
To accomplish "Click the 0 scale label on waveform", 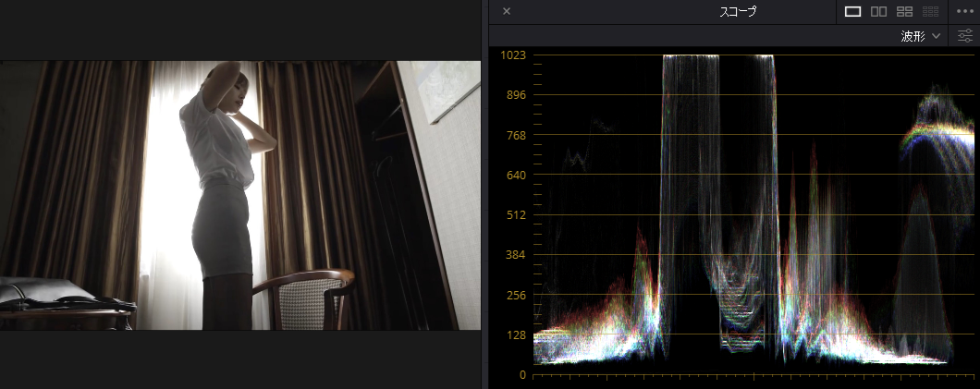I will tap(522, 374).
